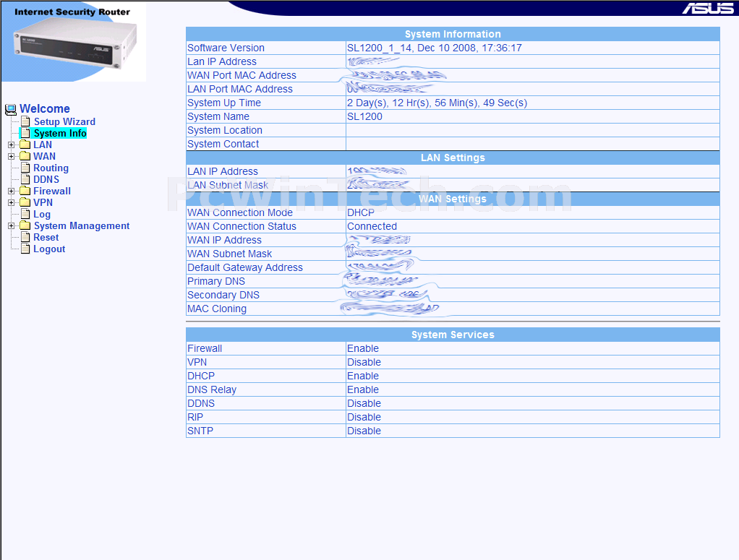Open the Firewall menu label
The image size is (739, 560).
(x=52, y=191)
